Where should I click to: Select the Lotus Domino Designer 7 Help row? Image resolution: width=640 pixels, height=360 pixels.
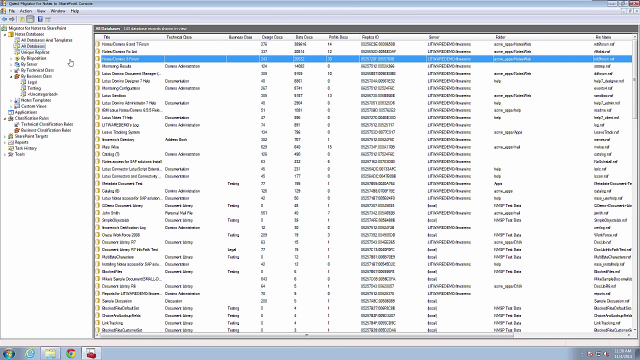point(364,81)
